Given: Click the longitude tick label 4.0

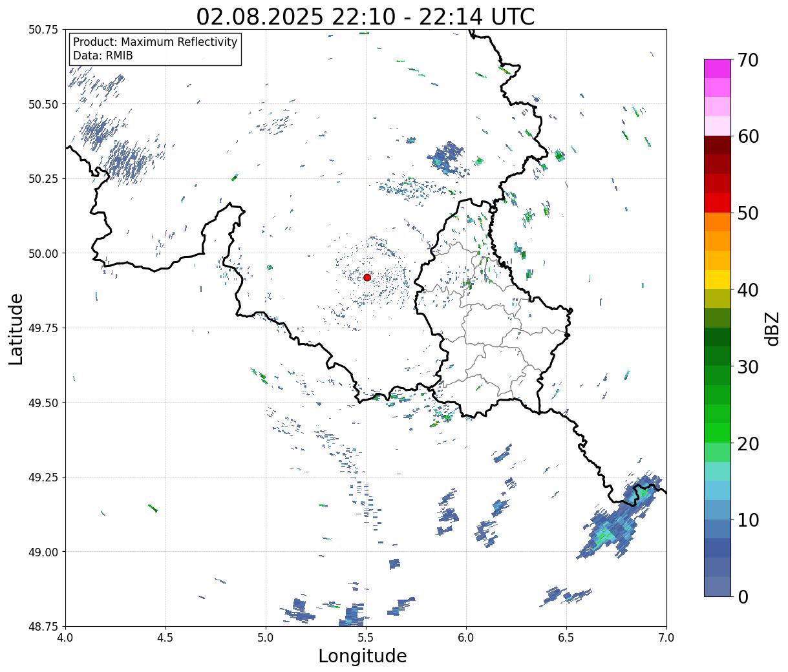Looking at the screenshot, I should 65,637.
